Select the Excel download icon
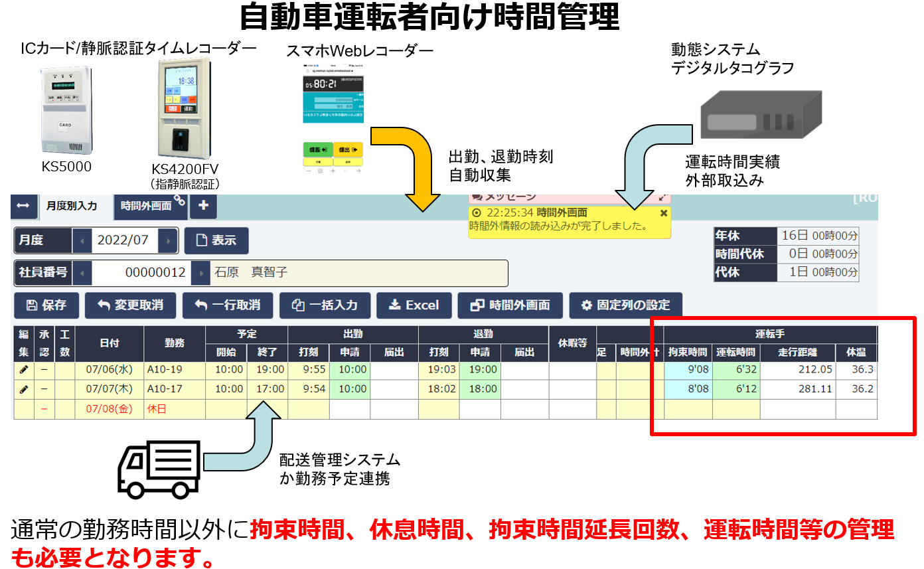The image size is (924, 569). [396, 305]
